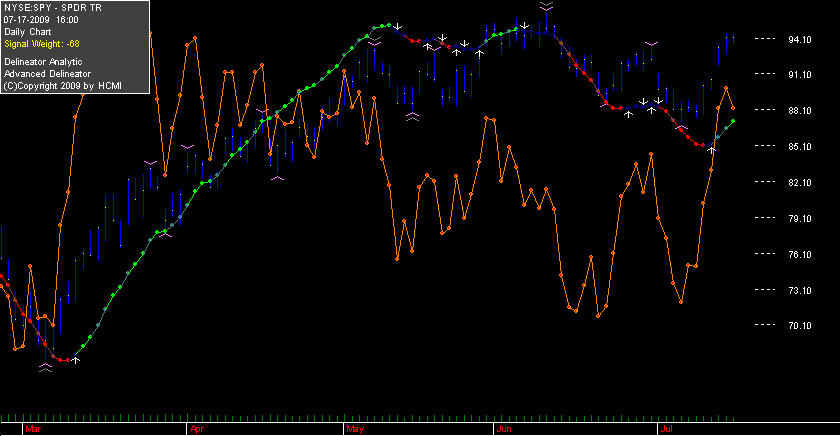This screenshot has width=840, height=436.
Task: Click the white up arrow at the March low
Action: tap(76, 360)
